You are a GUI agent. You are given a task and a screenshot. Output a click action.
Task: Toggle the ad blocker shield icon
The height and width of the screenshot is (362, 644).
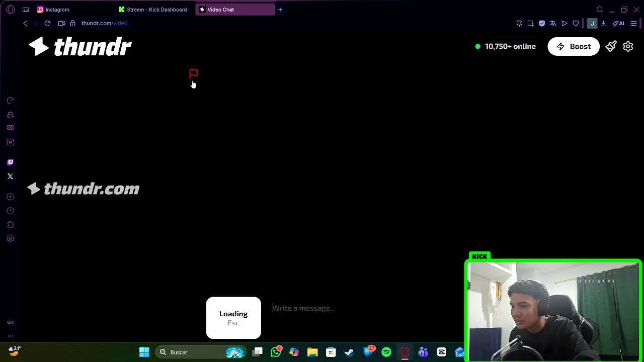542,23
